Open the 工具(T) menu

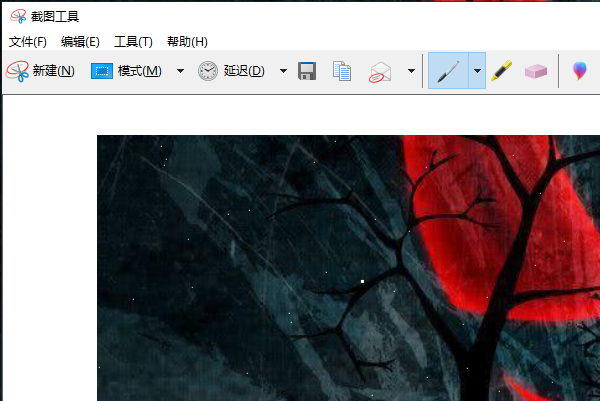click(x=133, y=42)
